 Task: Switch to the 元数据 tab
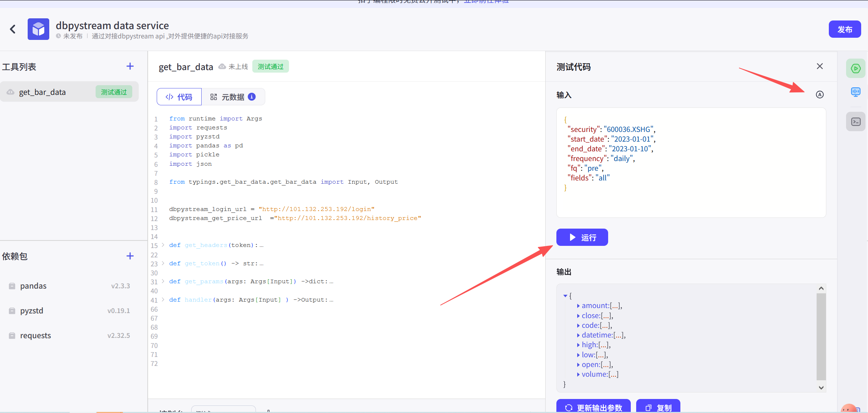tap(233, 97)
